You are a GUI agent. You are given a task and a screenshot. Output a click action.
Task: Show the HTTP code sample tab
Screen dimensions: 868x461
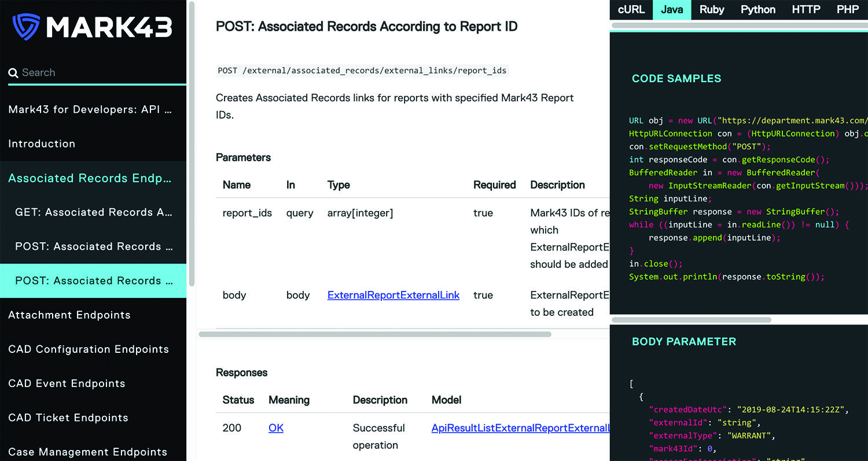[806, 10]
